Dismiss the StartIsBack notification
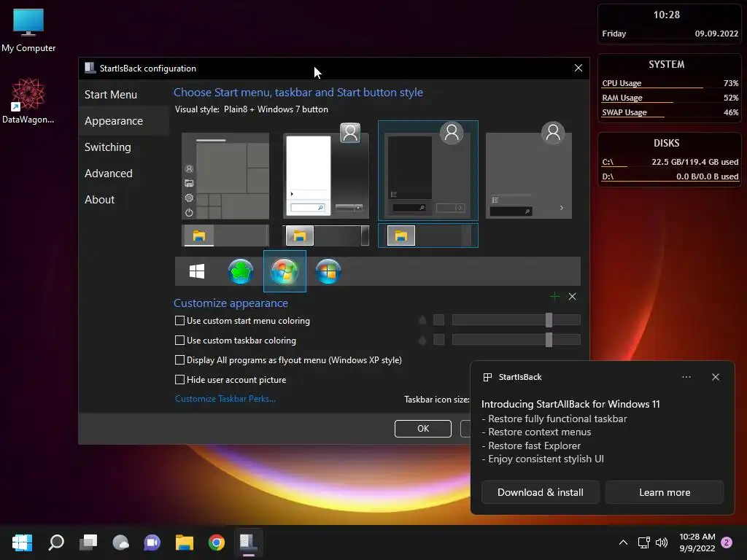The width and height of the screenshot is (747, 560). 716,377
